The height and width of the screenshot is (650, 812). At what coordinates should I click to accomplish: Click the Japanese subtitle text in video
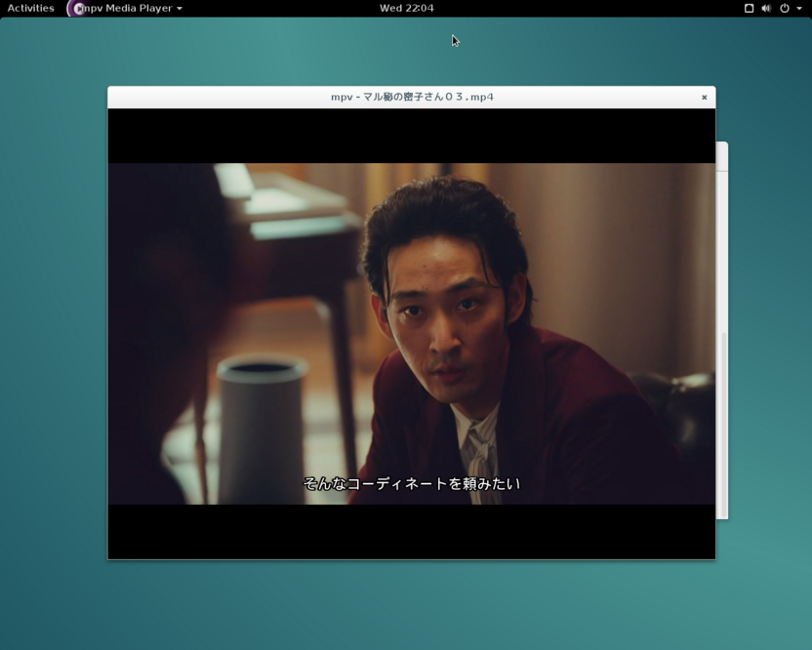coord(412,483)
